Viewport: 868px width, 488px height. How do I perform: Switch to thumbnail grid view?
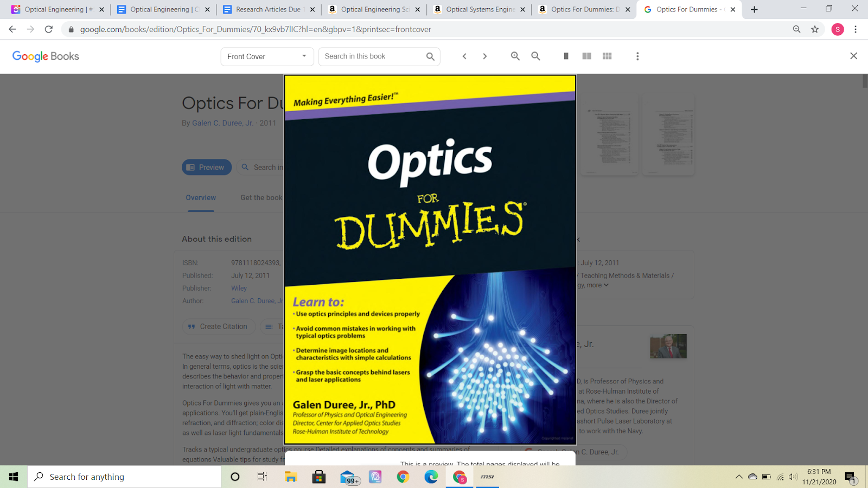click(x=607, y=56)
